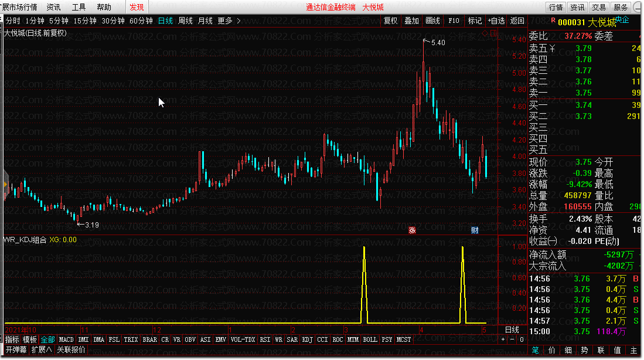Choose the TRIX indicator
Screen dimensions: 644x360
(131, 339)
